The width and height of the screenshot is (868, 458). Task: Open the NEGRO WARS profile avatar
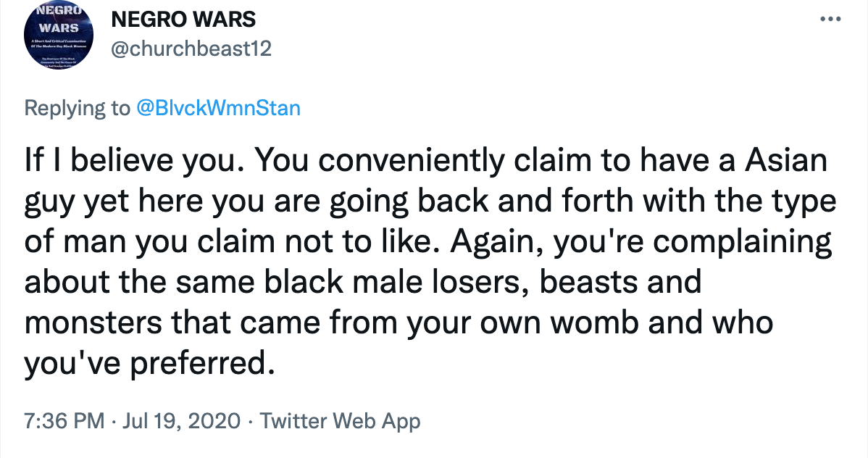(59, 34)
